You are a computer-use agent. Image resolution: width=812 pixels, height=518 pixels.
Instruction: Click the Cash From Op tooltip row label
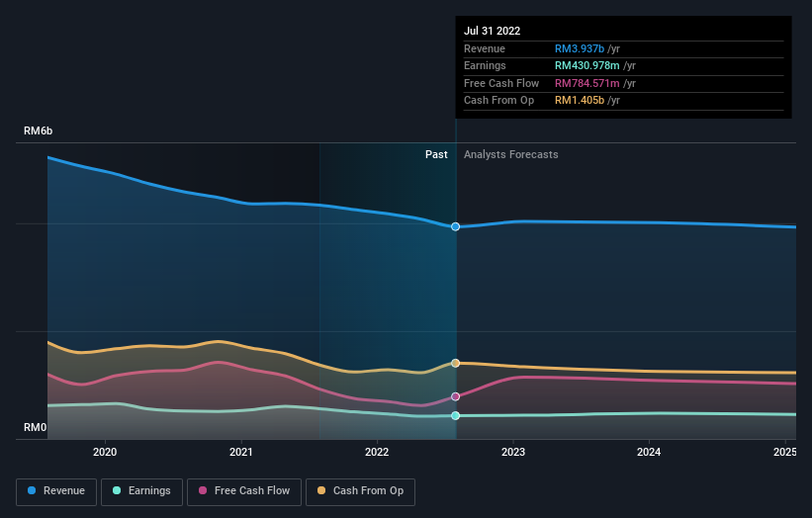pyautogui.click(x=498, y=101)
